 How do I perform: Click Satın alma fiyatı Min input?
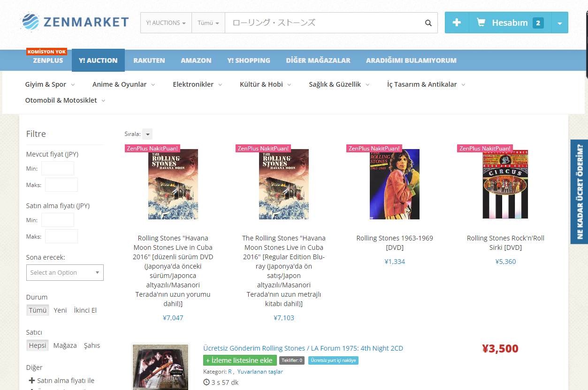click(x=58, y=220)
